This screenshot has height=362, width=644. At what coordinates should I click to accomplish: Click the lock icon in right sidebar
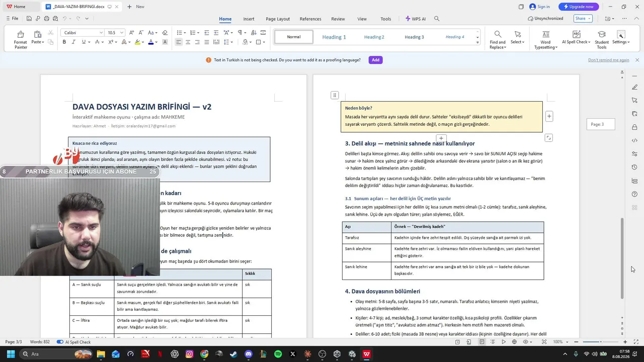point(634,127)
